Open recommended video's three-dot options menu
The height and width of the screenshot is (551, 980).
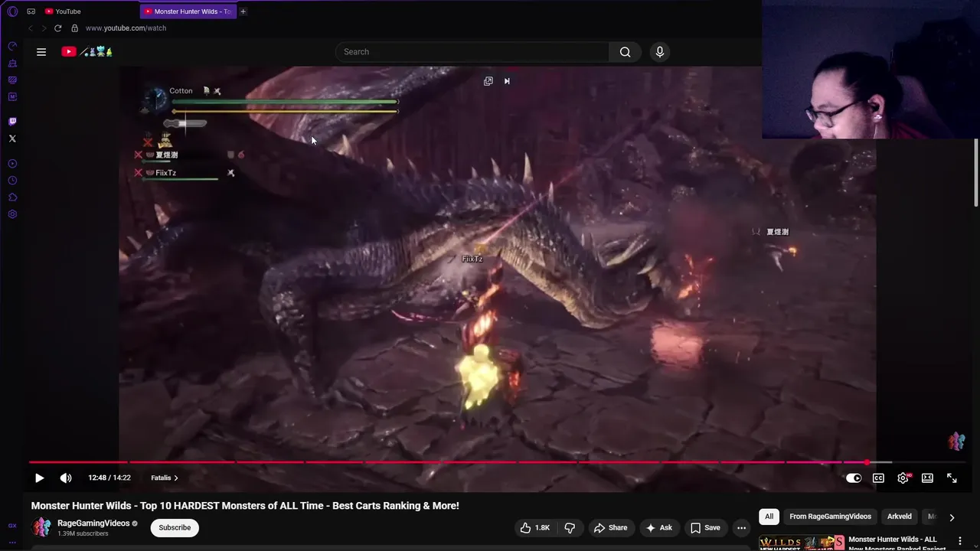[x=960, y=541]
